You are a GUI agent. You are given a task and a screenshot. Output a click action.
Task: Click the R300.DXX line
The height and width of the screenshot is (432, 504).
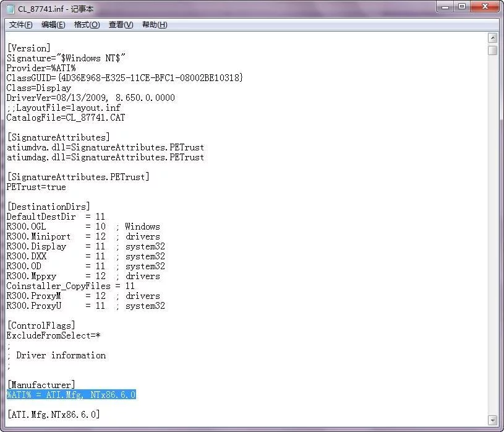tap(86, 256)
